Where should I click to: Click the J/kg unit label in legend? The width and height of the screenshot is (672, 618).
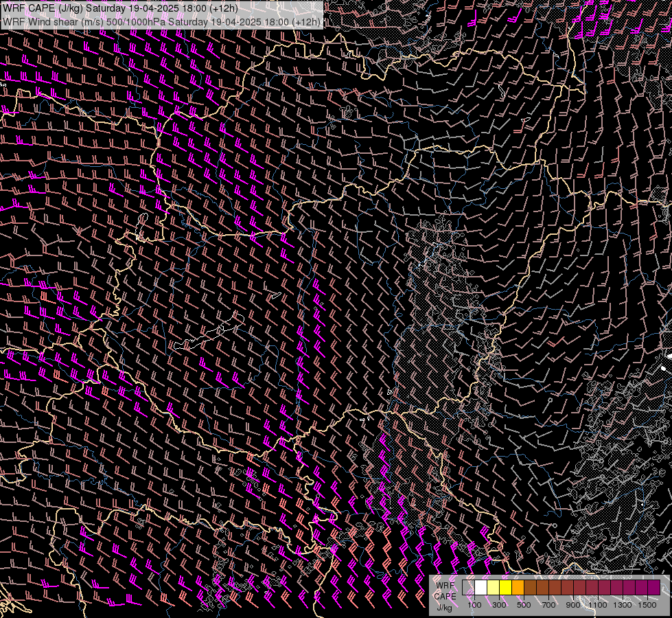pyautogui.click(x=445, y=608)
